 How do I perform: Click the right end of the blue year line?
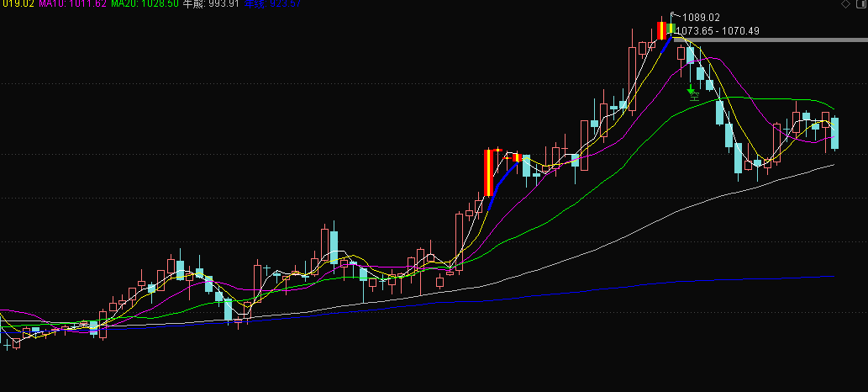(x=832, y=276)
